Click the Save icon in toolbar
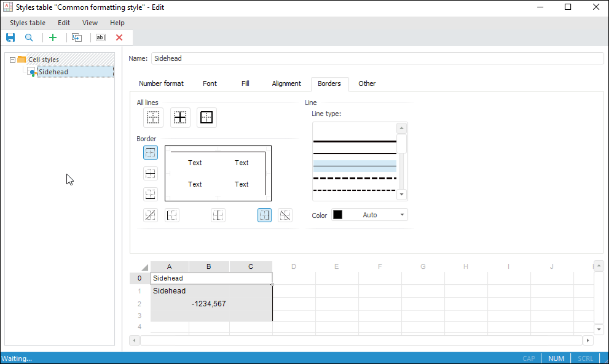 tap(10, 37)
